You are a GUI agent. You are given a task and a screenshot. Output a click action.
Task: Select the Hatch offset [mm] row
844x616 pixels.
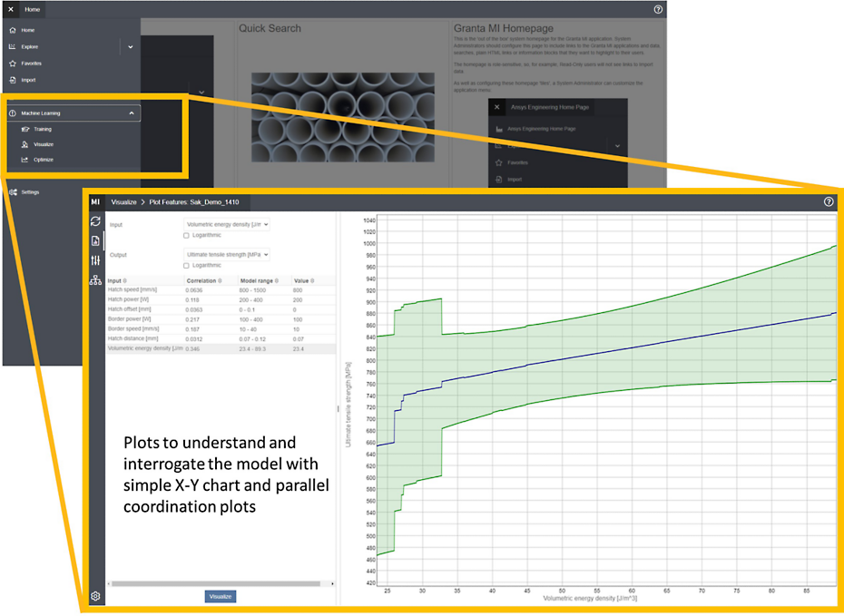(x=221, y=309)
